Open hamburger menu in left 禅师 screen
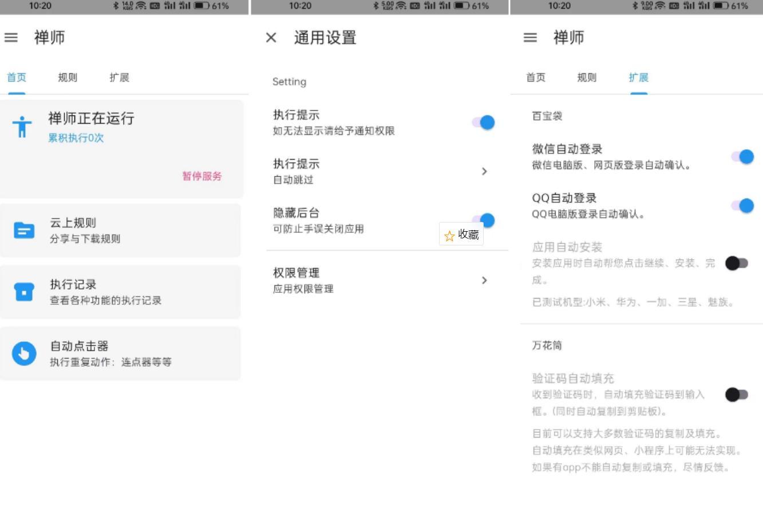The height and width of the screenshot is (532, 763). 11,38
